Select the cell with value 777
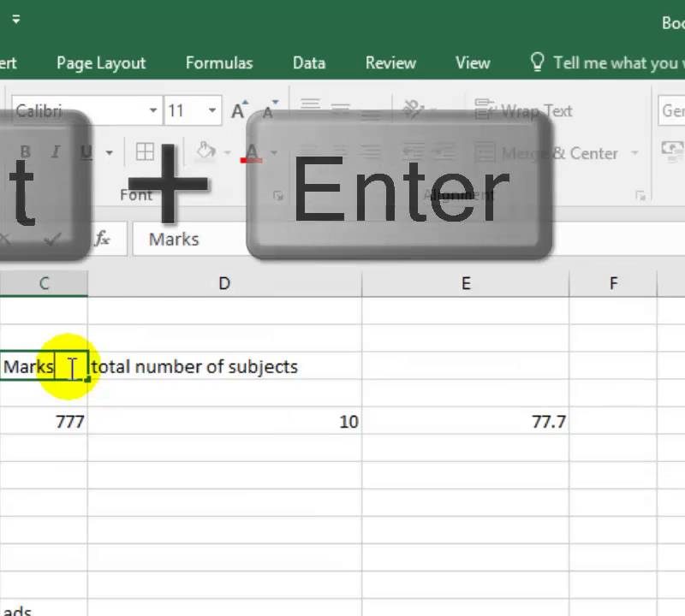This screenshot has height=616, width=685. coord(44,421)
